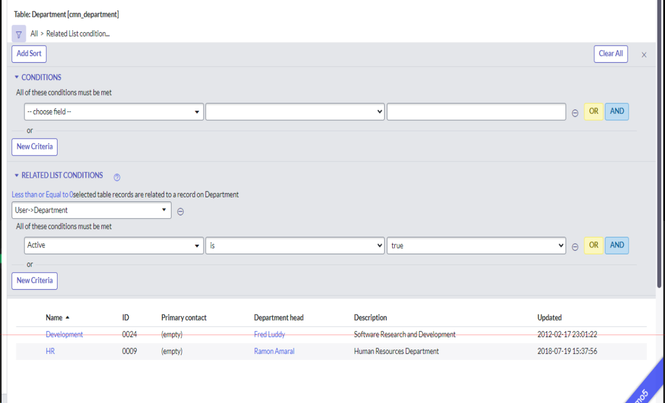Image resolution: width=665 pixels, height=403 pixels.
Task: Open the Active field dropdown
Action: tap(114, 246)
